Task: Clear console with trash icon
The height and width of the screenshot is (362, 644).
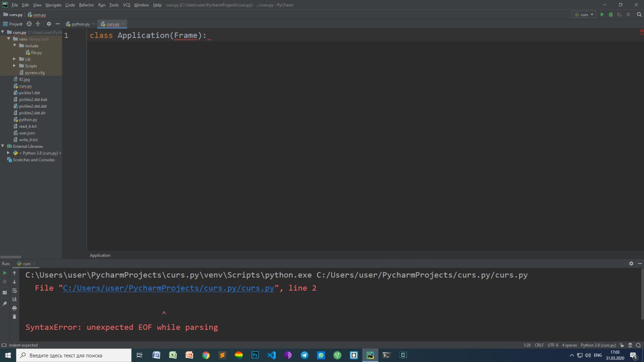Action: coord(14,316)
